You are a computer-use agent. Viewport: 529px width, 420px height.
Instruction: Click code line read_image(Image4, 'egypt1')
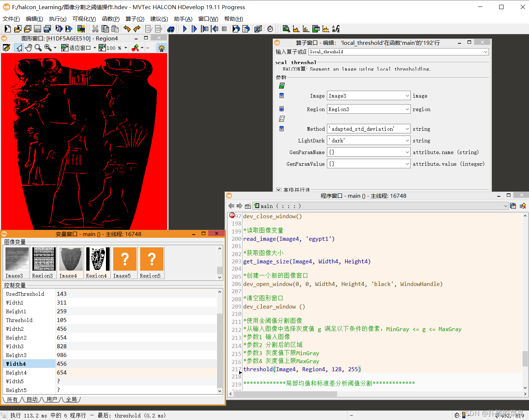coord(289,239)
